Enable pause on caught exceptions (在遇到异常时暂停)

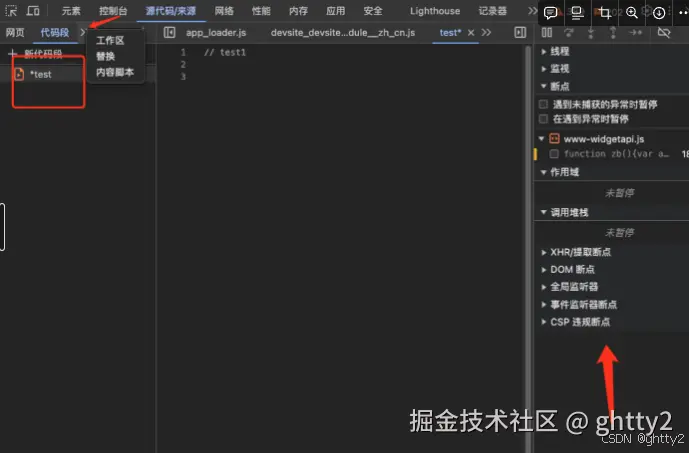coord(544,119)
